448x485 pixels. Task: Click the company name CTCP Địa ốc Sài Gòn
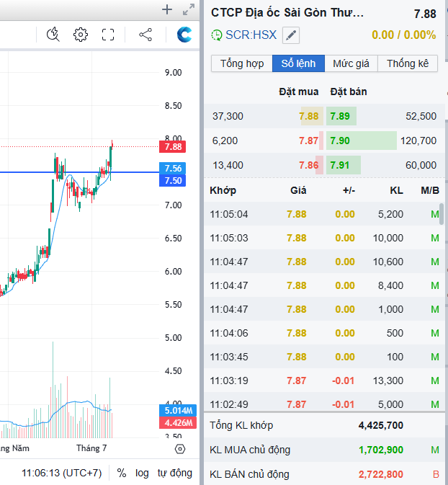287,13
